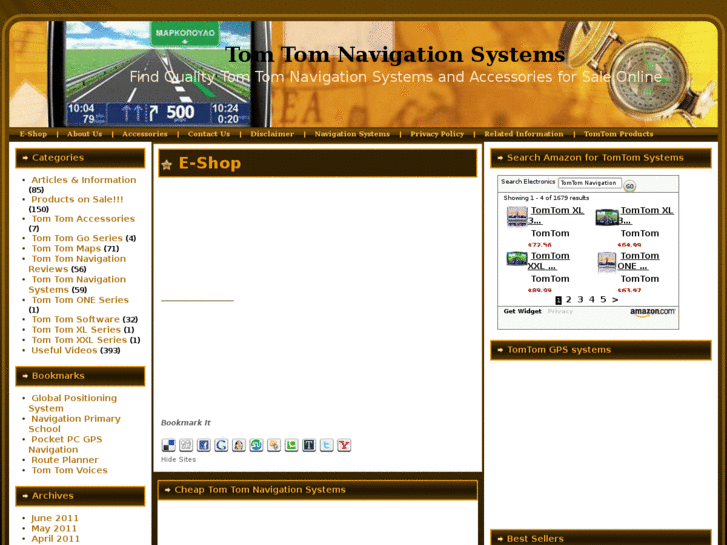The image size is (727, 545).
Task: Click the Digg bookmark icon
Action: click(x=186, y=445)
